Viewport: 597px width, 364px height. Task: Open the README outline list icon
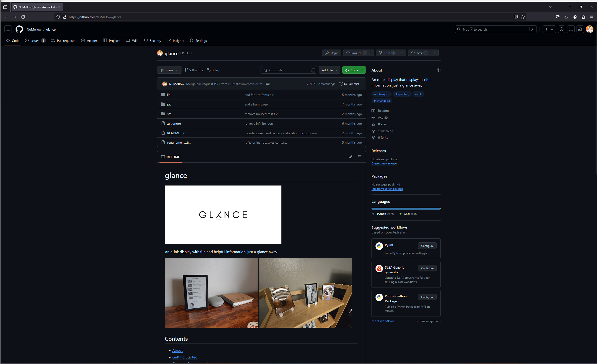coord(360,157)
